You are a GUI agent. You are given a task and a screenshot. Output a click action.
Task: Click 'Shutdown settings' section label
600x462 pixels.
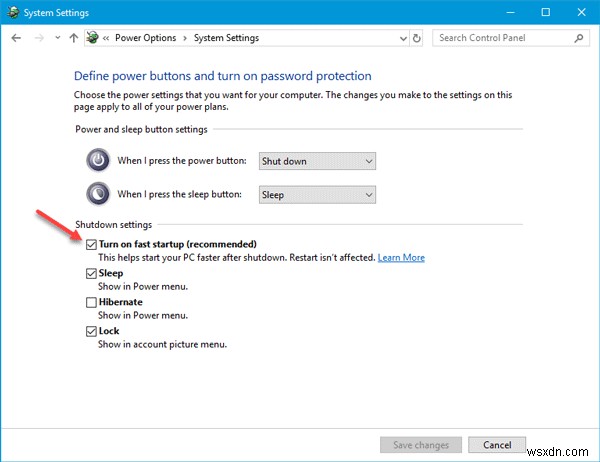click(x=114, y=225)
